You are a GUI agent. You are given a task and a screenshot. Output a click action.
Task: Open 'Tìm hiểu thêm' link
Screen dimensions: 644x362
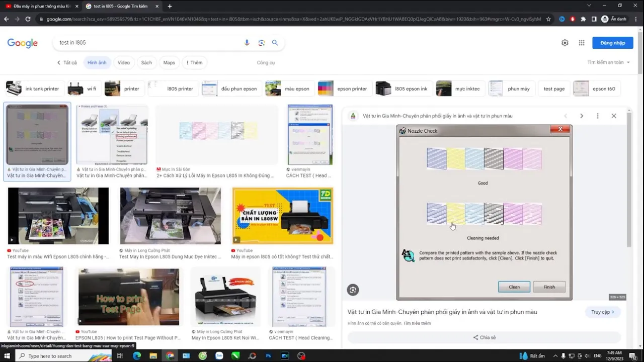coord(417,323)
